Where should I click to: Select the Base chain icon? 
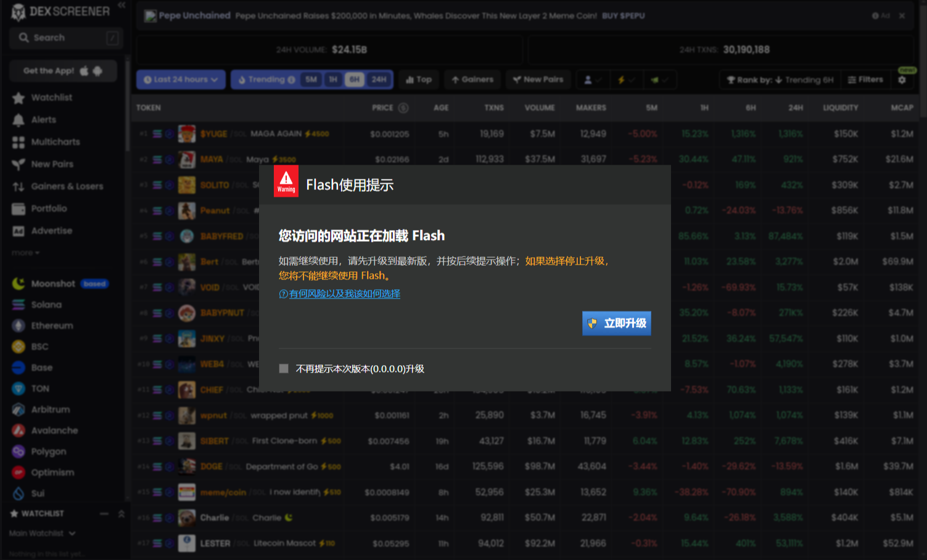pyautogui.click(x=19, y=368)
